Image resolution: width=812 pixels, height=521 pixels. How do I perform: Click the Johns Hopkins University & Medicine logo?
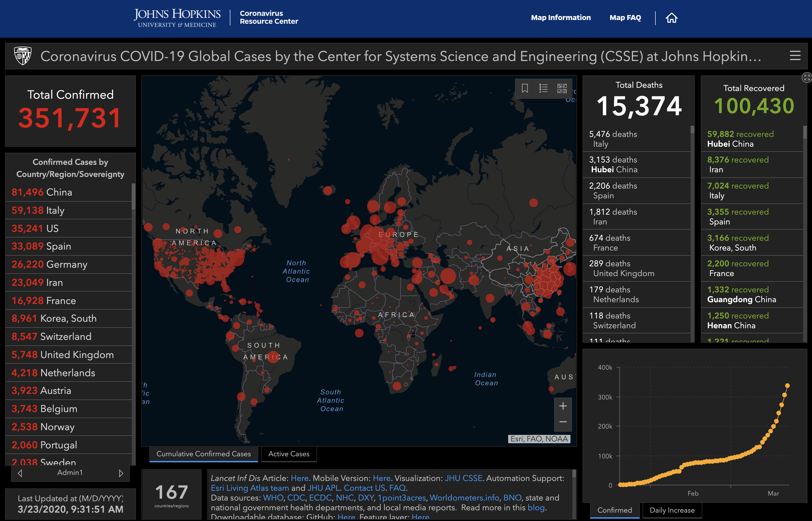[x=177, y=18]
